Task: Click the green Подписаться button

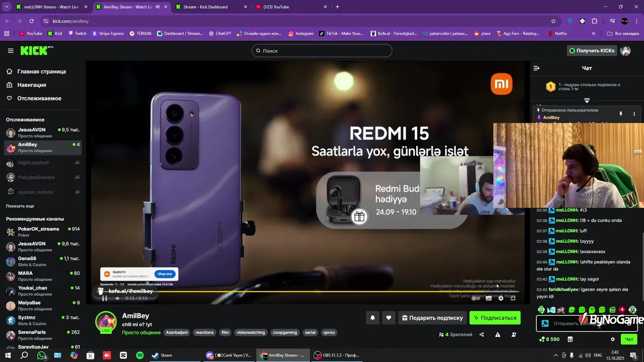Action: pos(495,318)
